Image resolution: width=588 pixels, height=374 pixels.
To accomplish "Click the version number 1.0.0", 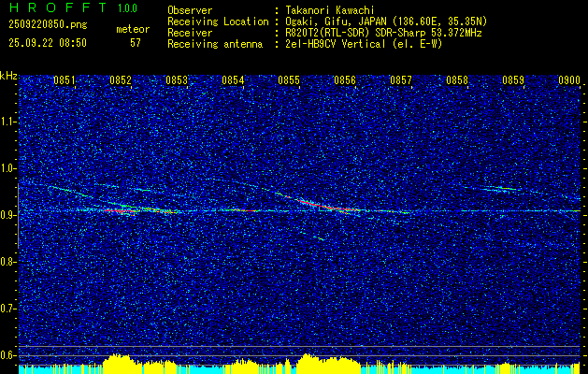I will (127, 8).
